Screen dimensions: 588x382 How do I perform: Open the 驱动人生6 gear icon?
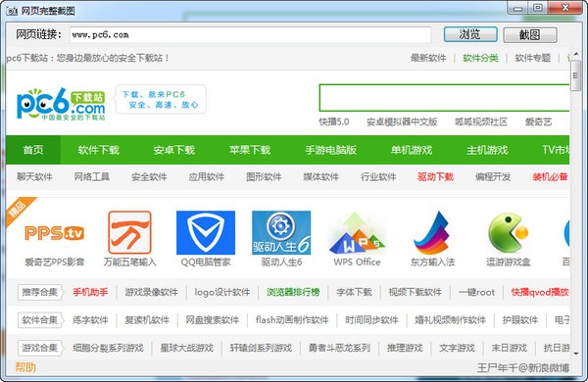281,232
